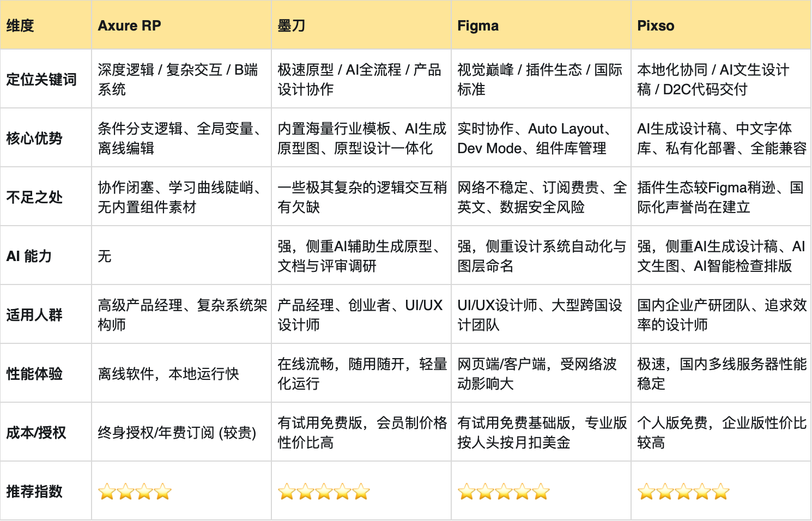The width and height of the screenshot is (812, 521).
Task: Click cell '实时协作、Auto Layout、Dev Mode'
Action: pyautogui.click(x=541, y=138)
